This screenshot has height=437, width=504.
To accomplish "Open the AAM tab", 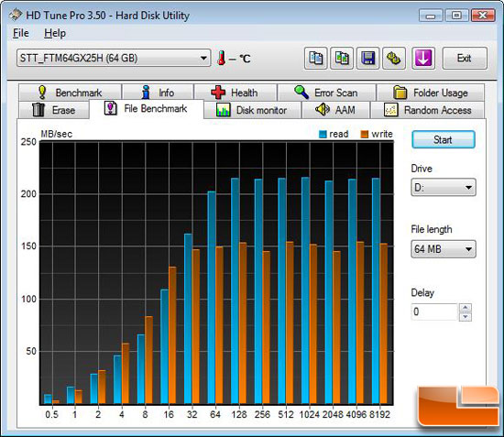I will coord(336,110).
